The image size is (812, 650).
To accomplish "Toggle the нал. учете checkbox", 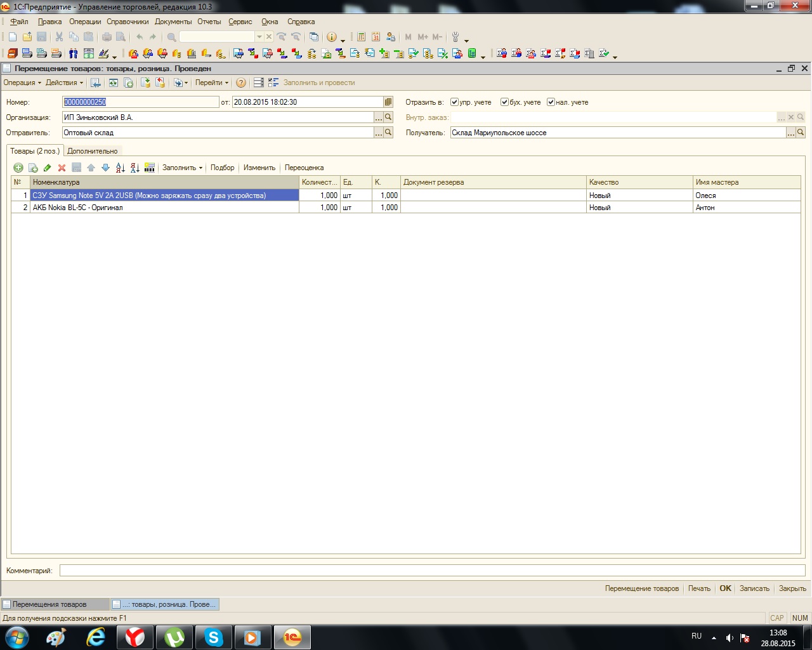I will pos(551,102).
